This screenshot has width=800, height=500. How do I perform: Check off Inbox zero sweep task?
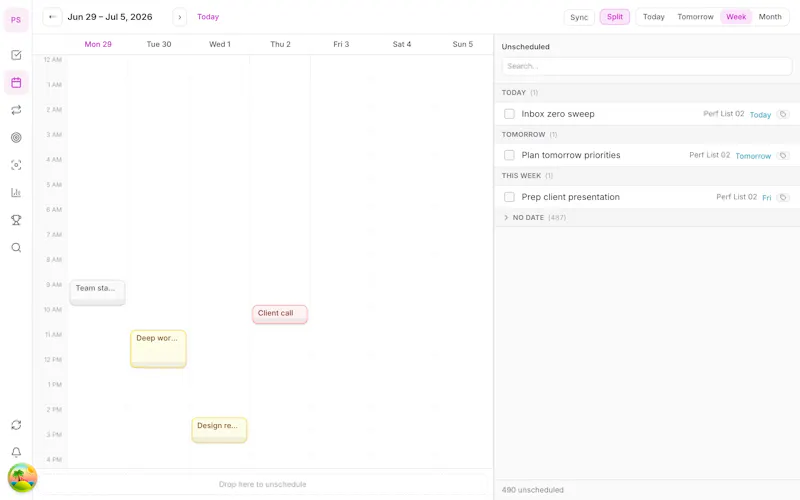509,114
